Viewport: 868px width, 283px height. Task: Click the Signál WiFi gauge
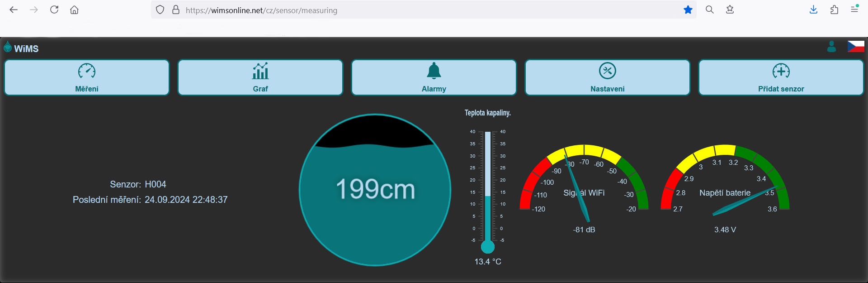(584, 186)
